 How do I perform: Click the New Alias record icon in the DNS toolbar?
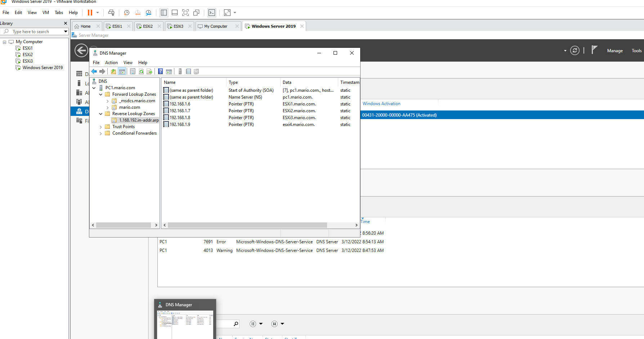click(188, 71)
